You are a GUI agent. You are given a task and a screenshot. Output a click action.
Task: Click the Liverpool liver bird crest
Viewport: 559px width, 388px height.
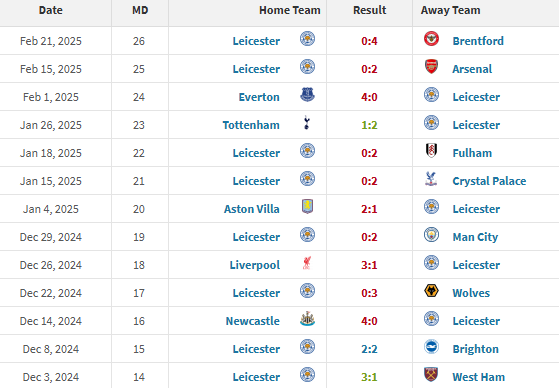tap(307, 263)
